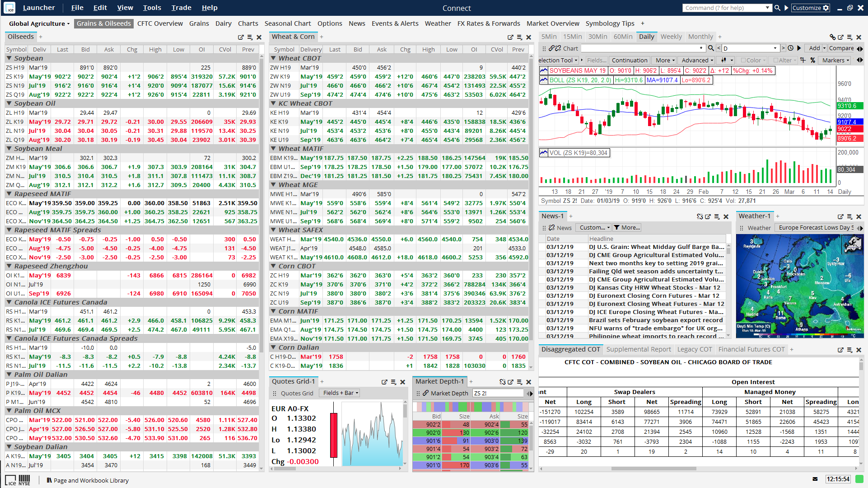Pop out the News-1 panel
868x488 pixels.
(708, 216)
